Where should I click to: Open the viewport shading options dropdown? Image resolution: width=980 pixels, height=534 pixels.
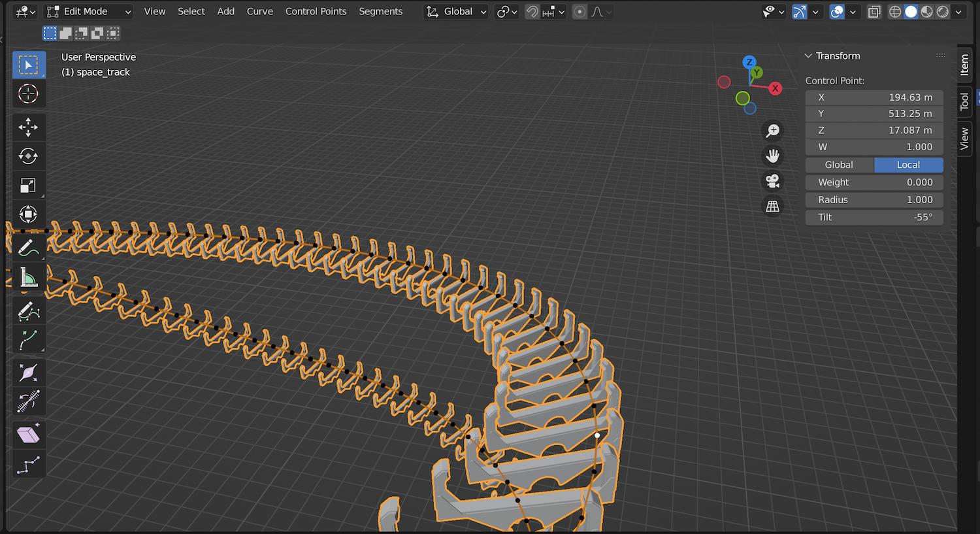(958, 12)
